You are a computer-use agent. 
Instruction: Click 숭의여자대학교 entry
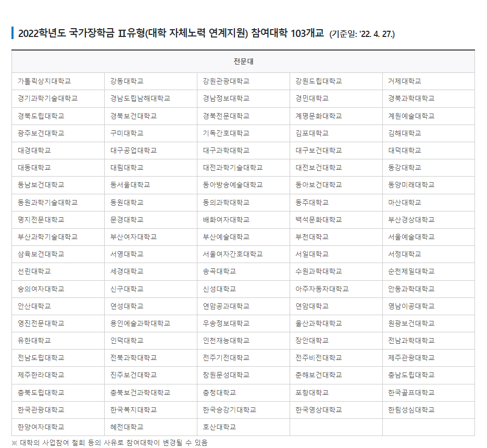point(58,289)
